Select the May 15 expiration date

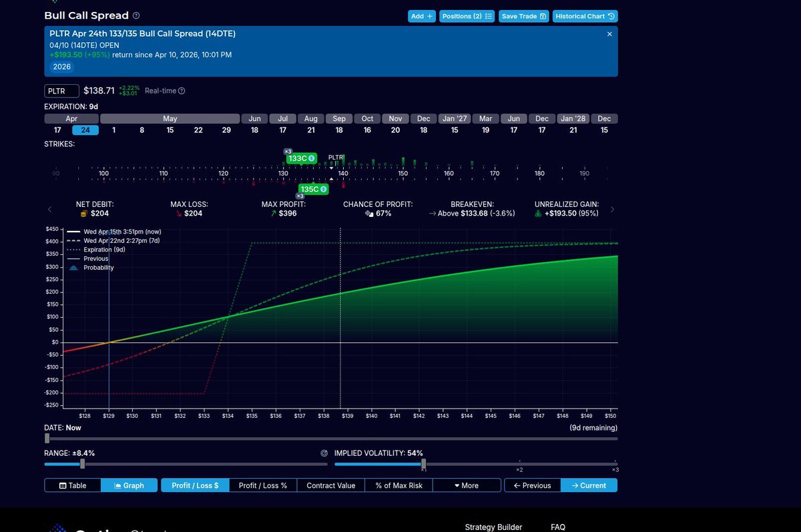170,130
